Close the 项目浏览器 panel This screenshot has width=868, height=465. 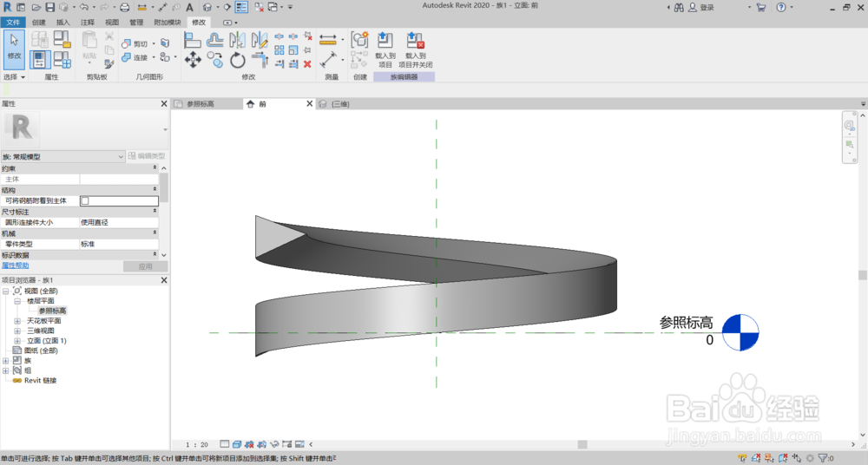[164, 280]
